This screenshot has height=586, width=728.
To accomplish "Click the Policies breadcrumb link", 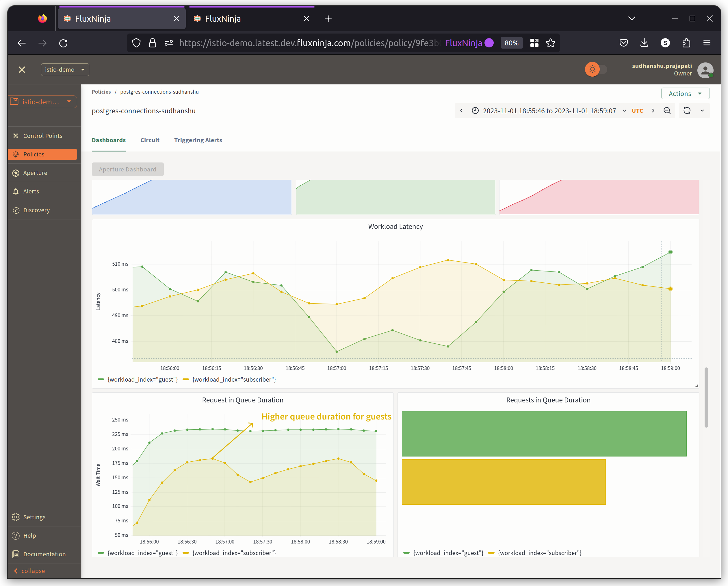I will (101, 92).
